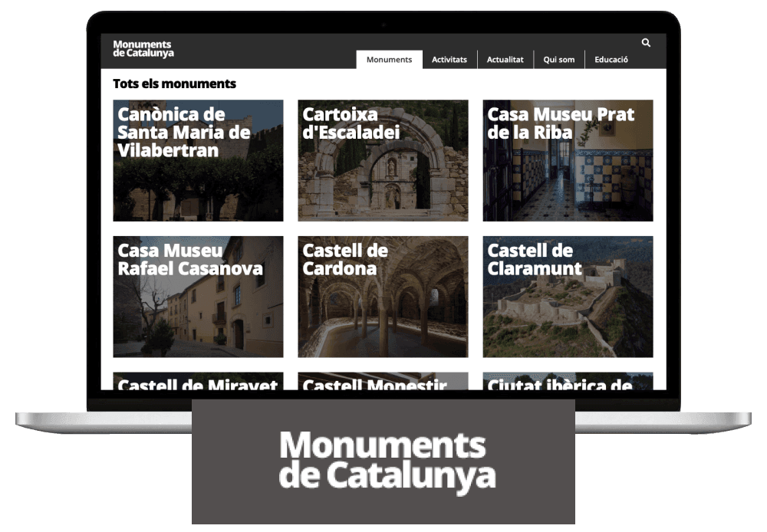Image resolution: width=767 pixels, height=532 pixels.
Task: Open the Qui som page
Action: 558,59
